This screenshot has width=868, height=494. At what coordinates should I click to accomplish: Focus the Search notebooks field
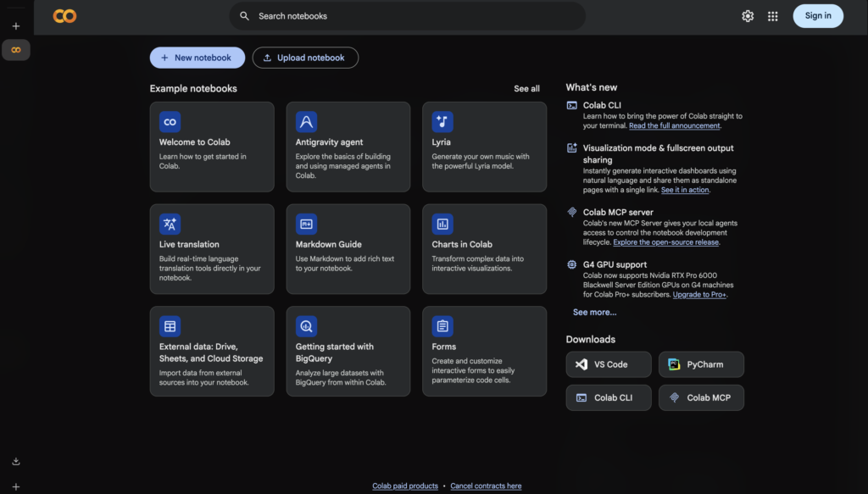[x=408, y=16]
